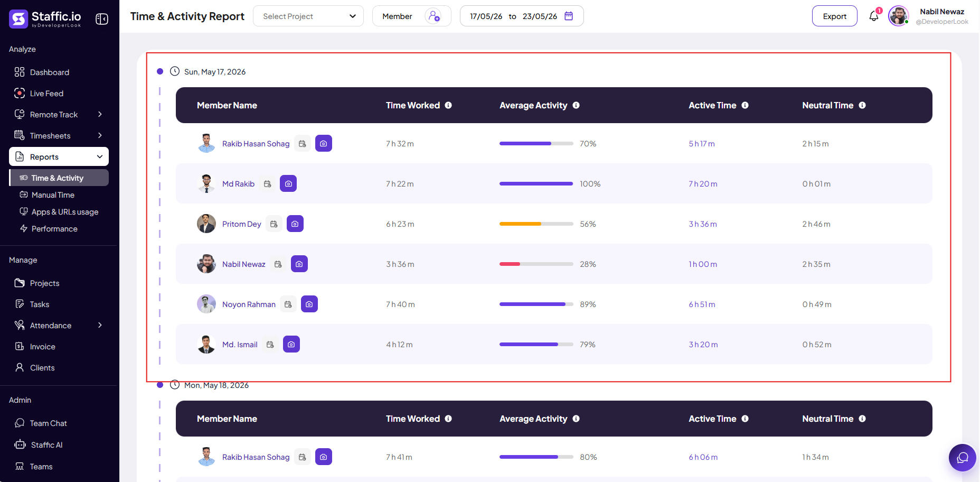The image size is (980, 482).
Task: Open Nabil Newaz account avatar at top right
Action: (898, 16)
